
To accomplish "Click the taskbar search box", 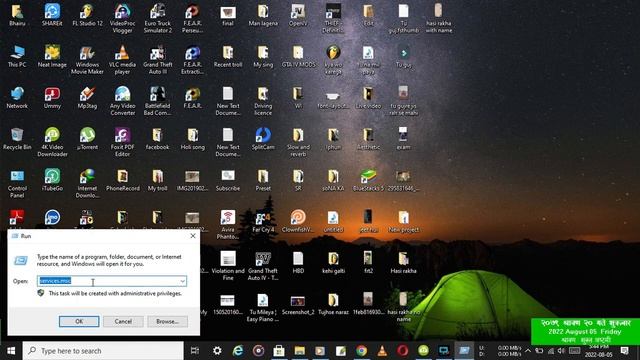I will click(x=103, y=351).
